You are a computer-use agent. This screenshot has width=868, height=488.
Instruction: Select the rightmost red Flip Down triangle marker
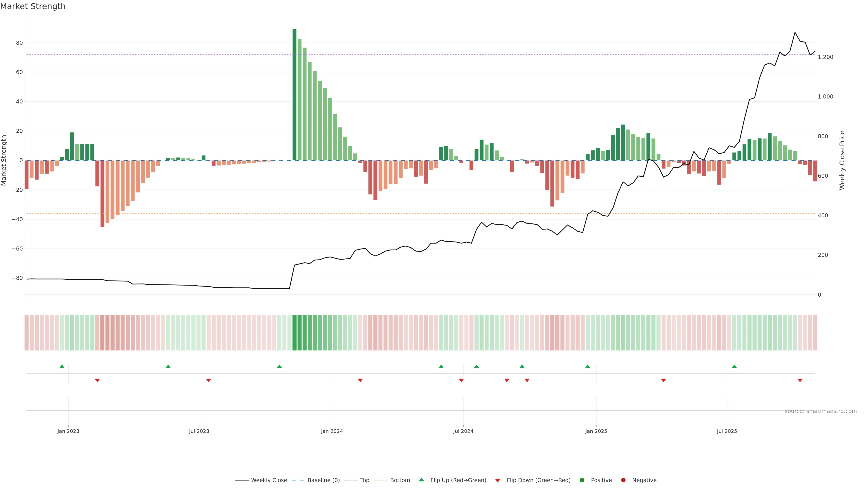pos(800,380)
